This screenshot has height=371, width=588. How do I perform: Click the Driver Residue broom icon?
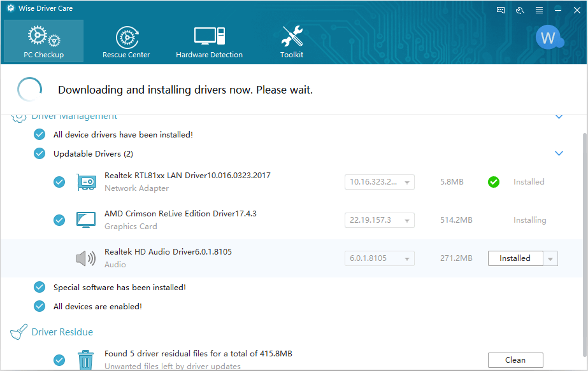click(x=18, y=332)
